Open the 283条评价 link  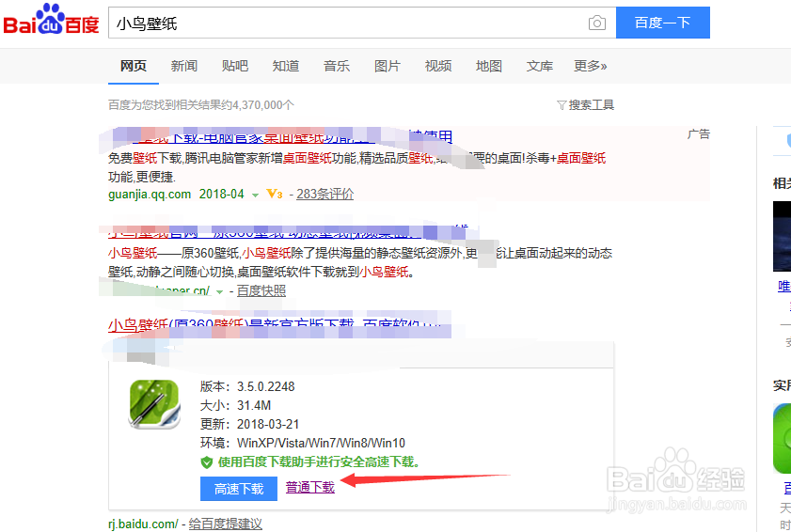(324, 195)
